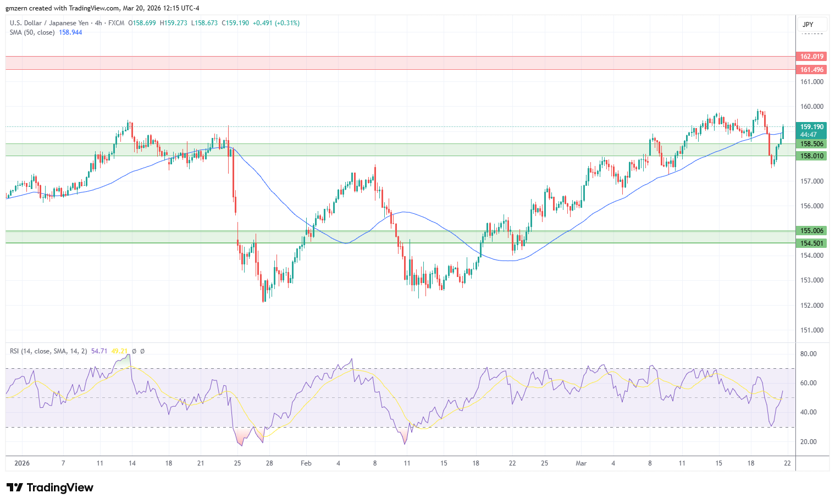Image resolution: width=835 pixels, height=504 pixels.
Task: Click the date label 7 on time axis
Action: [x=63, y=463]
